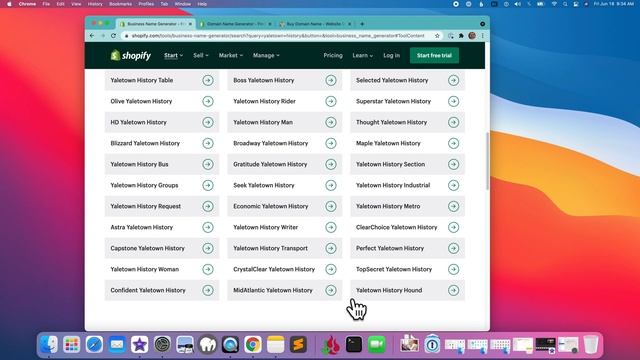Image resolution: width=640 pixels, height=360 pixels.
Task: Select ClearChoice Yaletown History name
Action: pos(396,227)
